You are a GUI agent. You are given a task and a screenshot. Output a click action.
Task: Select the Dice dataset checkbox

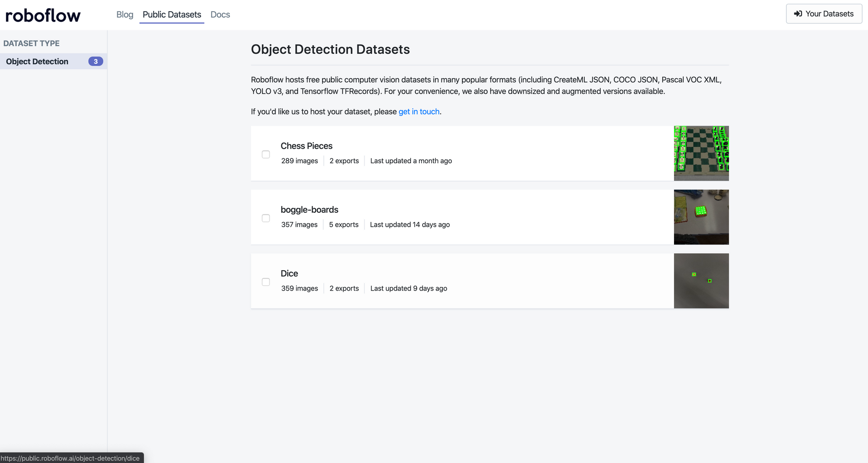click(x=266, y=282)
